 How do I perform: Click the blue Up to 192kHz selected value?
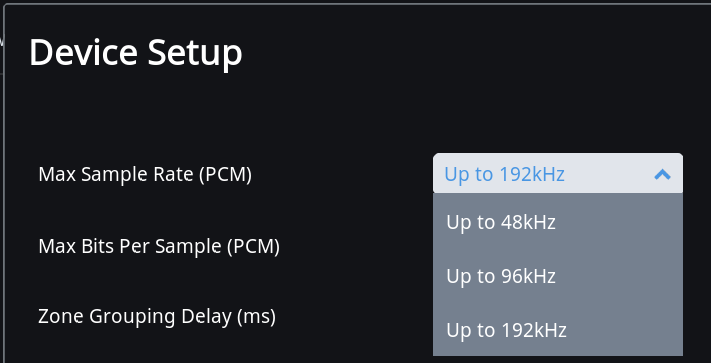click(504, 174)
